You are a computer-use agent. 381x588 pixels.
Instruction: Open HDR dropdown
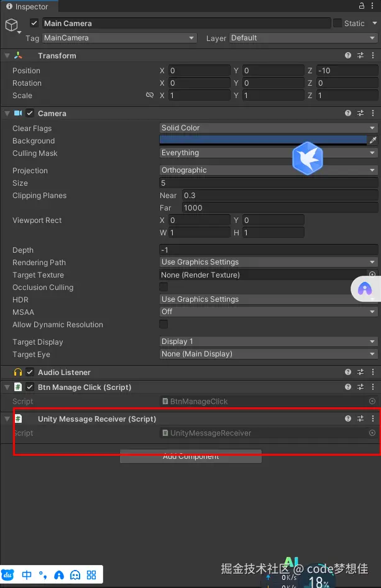pyautogui.click(x=269, y=299)
